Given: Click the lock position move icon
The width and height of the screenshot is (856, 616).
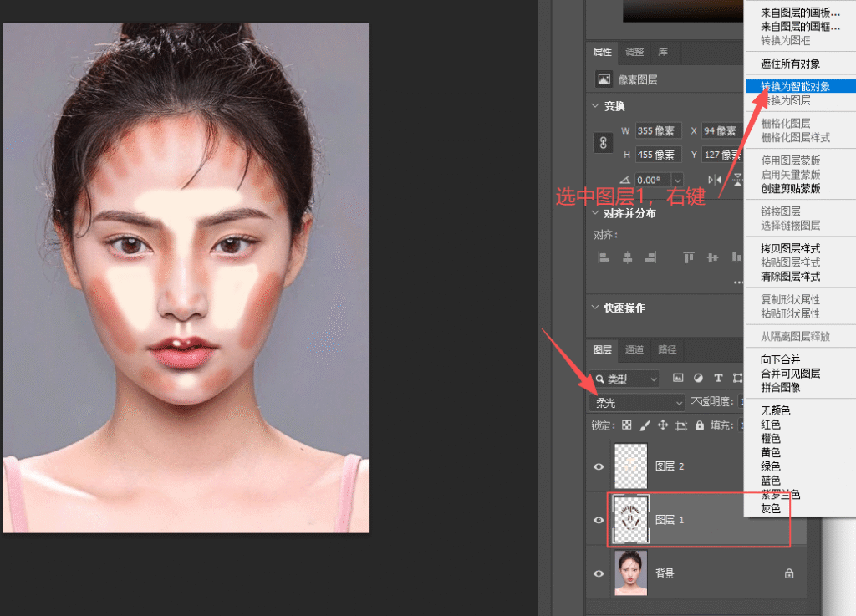Looking at the screenshot, I should tap(663, 425).
